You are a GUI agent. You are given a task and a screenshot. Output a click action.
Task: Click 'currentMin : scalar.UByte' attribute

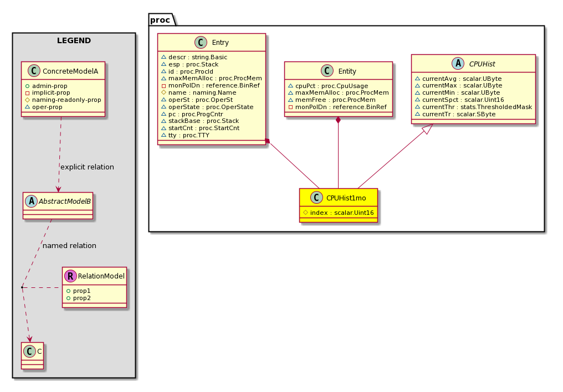[x=461, y=92]
